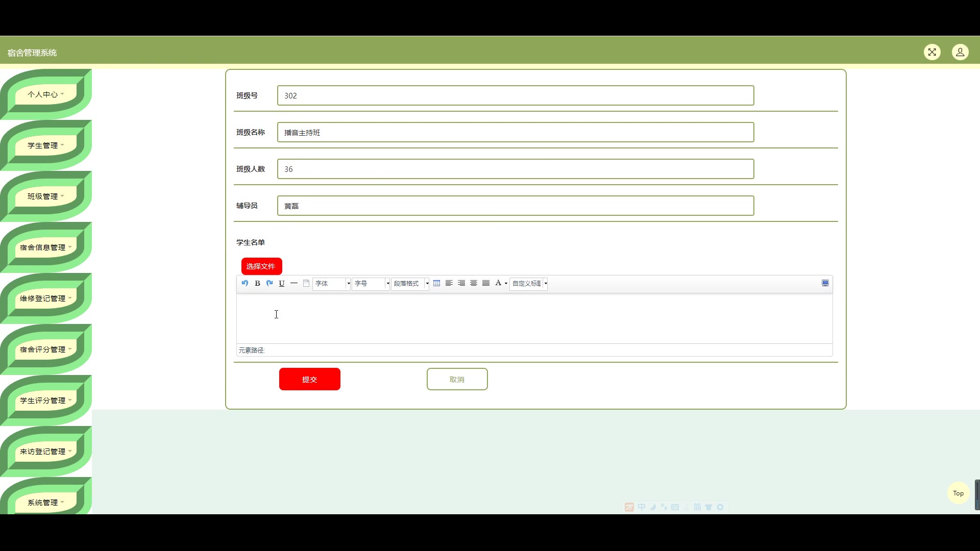Open the 段落格式 paragraph format dropdown
The width and height of the screenshot is (980, 551).
[x=410, y=284]
